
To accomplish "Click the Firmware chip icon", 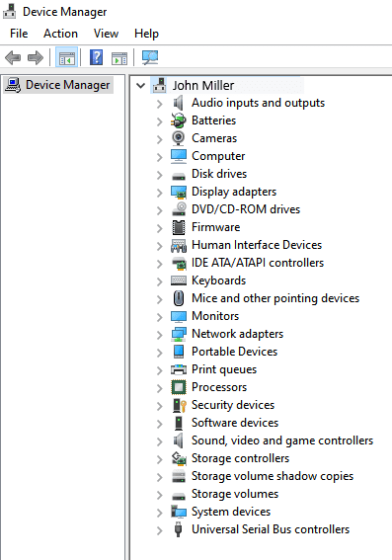I will tap(179, 227).
